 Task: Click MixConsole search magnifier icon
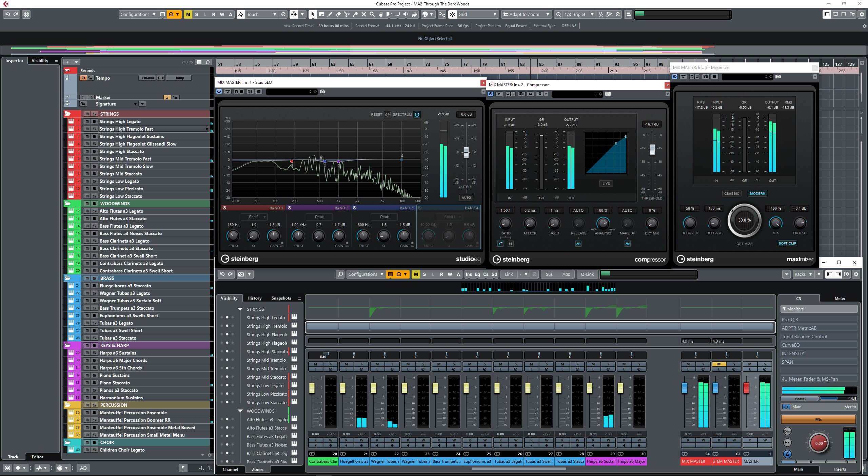[x=340, y=274]
